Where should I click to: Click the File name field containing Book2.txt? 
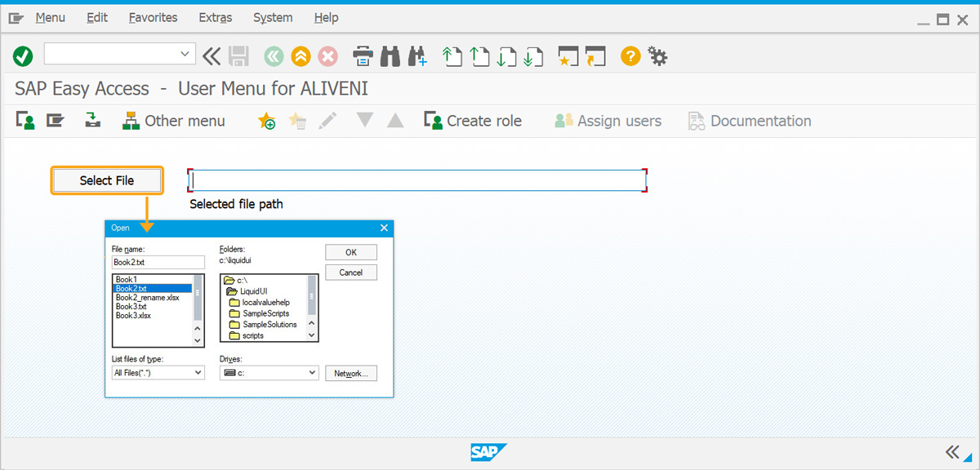(158, 262)
